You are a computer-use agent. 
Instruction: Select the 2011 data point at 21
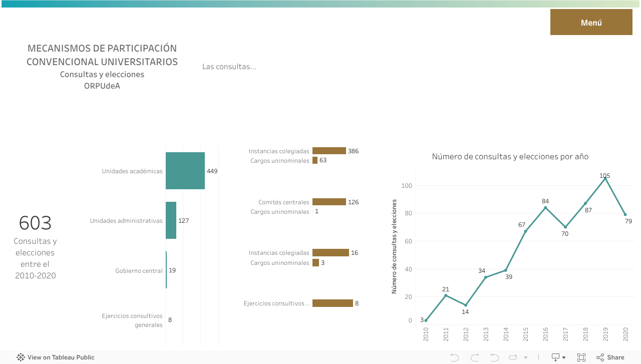(446, 295)
